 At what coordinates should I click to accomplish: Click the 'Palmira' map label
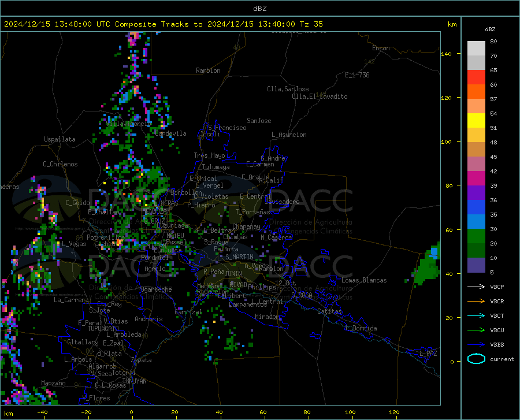[226, 248]
